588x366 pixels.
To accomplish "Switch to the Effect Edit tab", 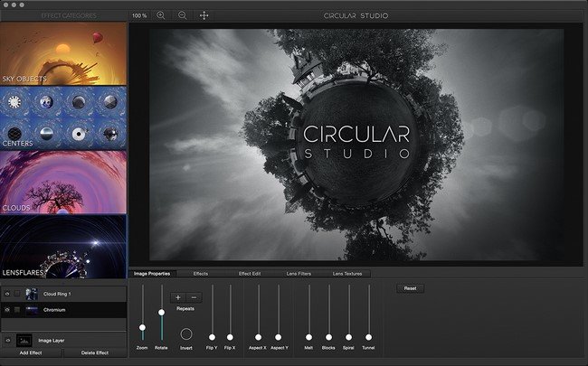I will click(250, 274).
